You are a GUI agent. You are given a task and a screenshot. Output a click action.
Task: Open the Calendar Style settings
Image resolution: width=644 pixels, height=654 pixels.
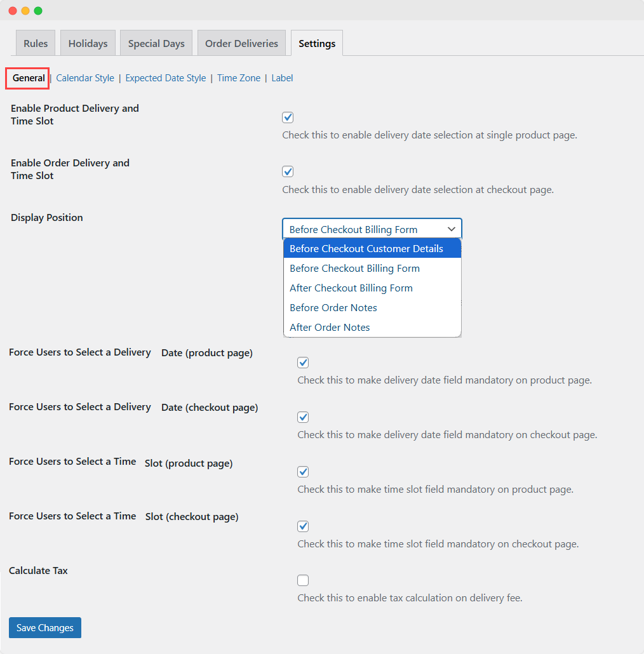pyautogui.click(x=84, y=77)
